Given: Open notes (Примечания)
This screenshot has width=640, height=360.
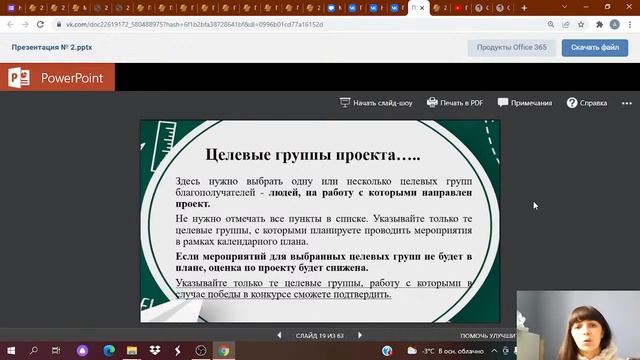Looking at the screenshot, I should (525, 103).
